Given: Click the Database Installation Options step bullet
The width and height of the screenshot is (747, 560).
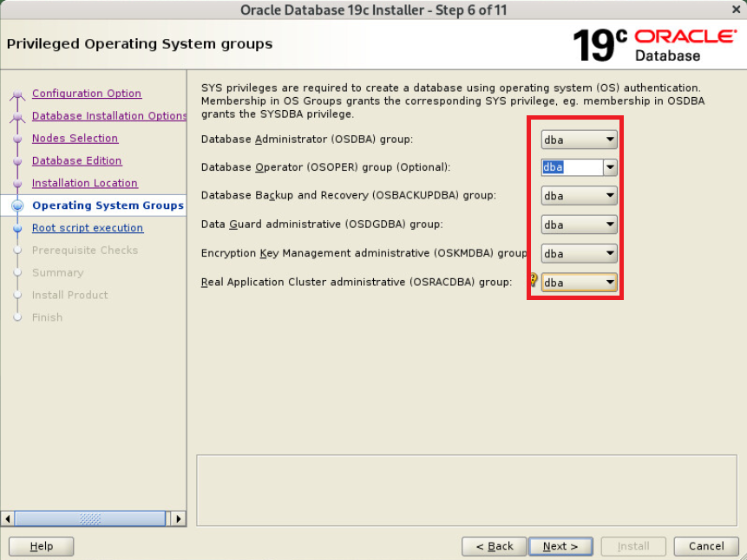Looking at the screenshot, I should (17, 116).
